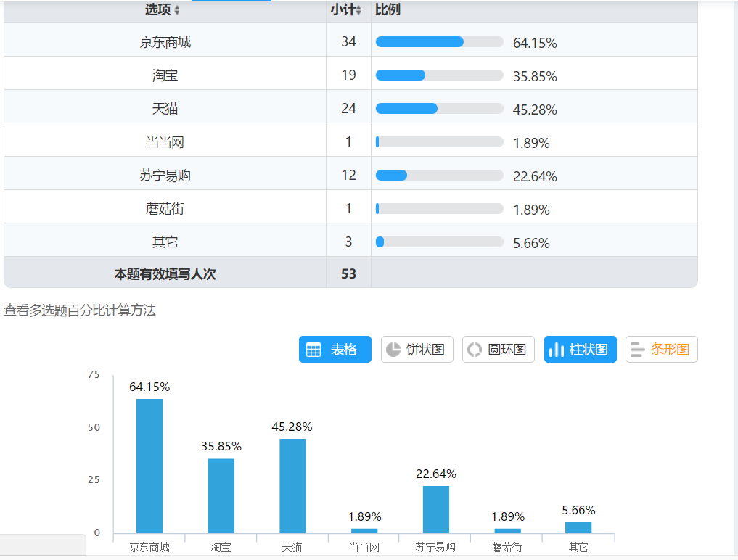Click the 淘宝 bar in the chart
Screen dimensions: 738x560
tap(221, 496)
